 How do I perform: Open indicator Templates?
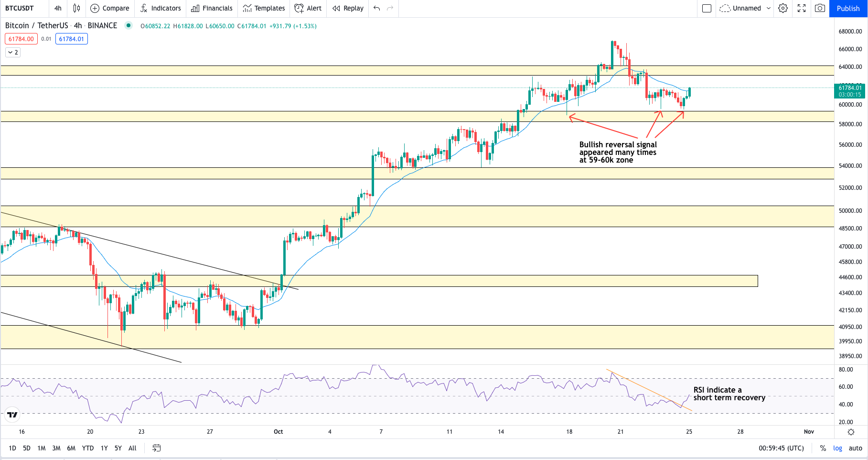point(264,8)
